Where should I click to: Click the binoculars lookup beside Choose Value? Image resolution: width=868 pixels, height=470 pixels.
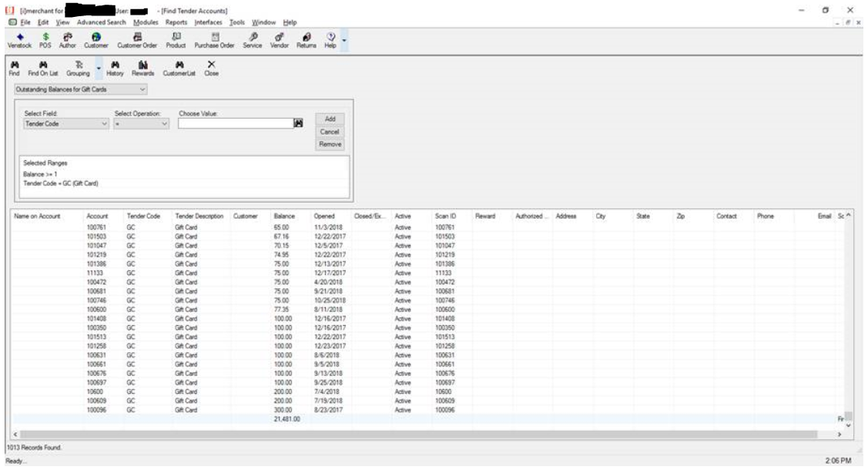click(298, 123)
